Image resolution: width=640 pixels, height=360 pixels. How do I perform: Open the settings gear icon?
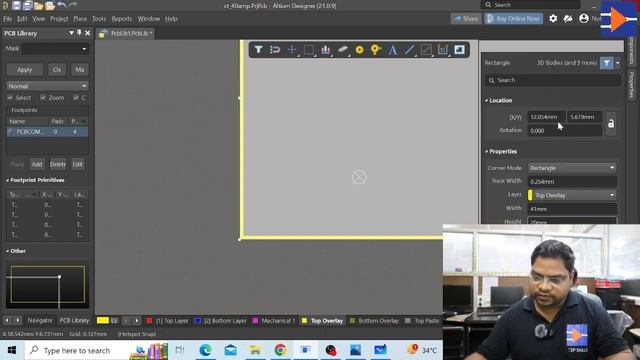553,18
